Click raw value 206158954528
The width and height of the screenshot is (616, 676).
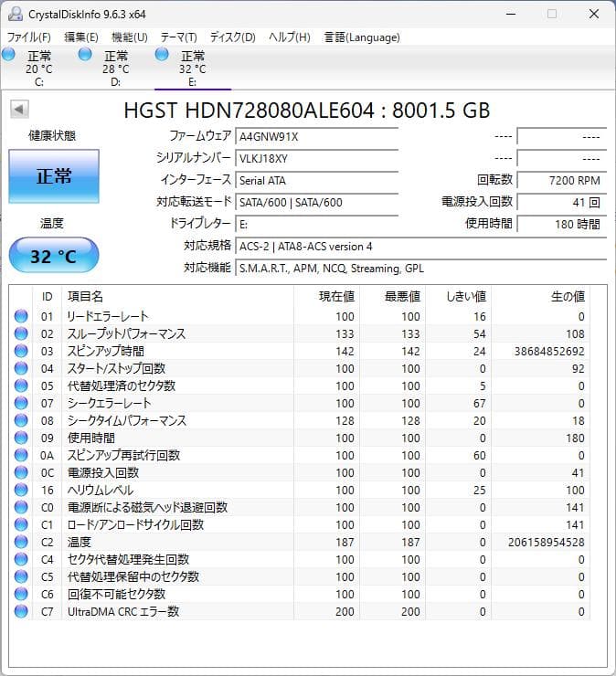click(547, 542)
